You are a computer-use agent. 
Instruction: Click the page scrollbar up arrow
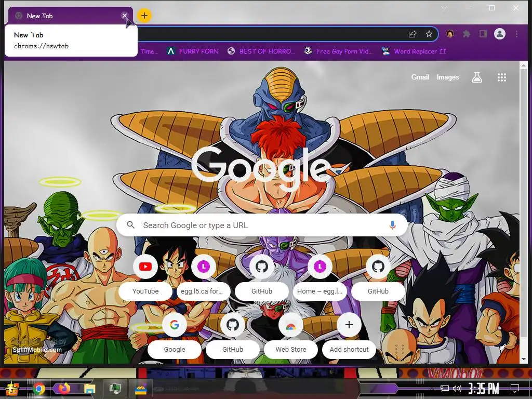(x=524, y=65)
